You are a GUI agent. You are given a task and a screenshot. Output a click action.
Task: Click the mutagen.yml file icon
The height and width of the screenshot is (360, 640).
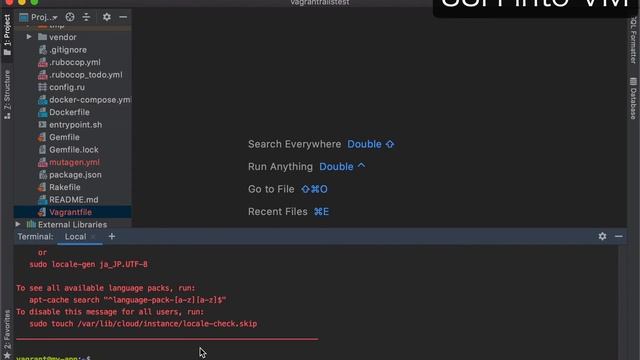(x=42, y=162)
